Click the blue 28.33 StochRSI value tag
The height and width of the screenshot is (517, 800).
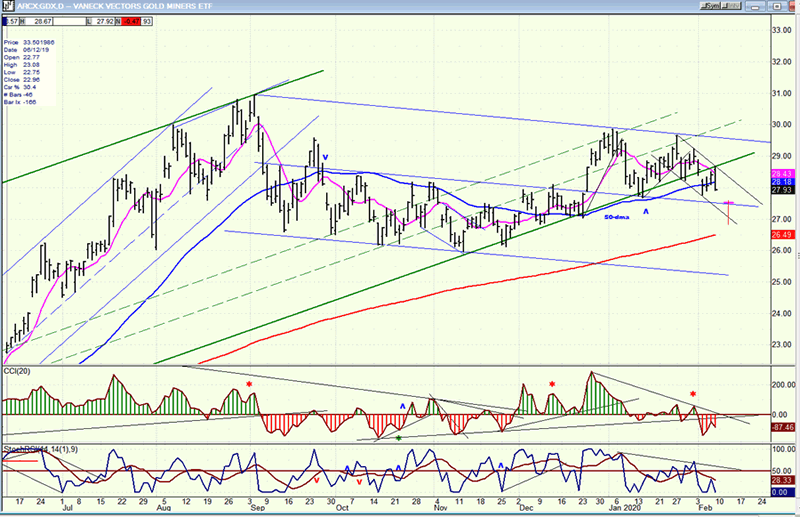click(x=783, y=481)
